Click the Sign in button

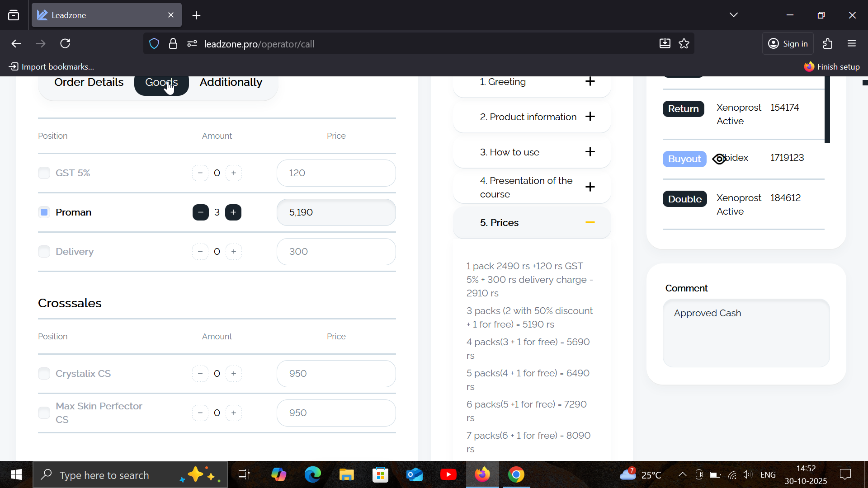coord(788,44)
